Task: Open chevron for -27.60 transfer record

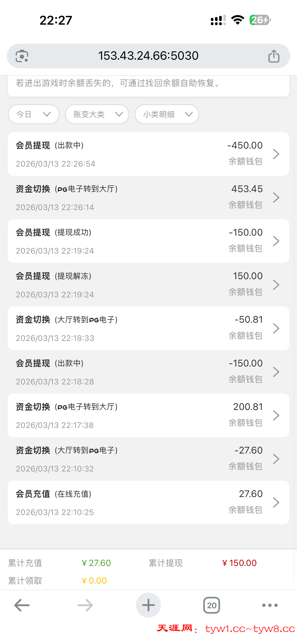Action: (x=276, y=459)
